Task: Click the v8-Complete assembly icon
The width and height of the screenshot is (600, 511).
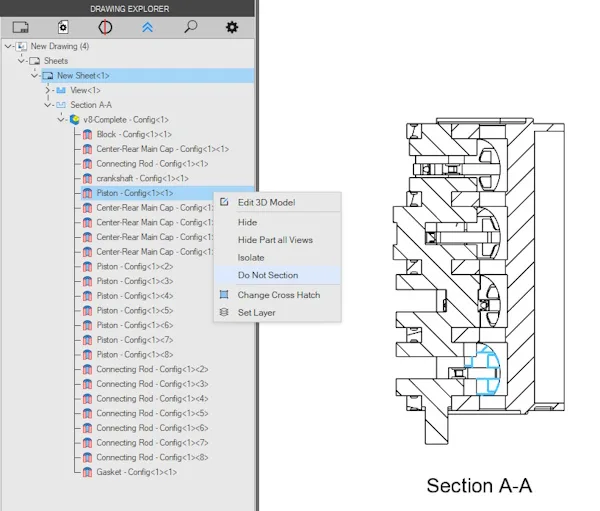Action: pyautogui.click(x=75, y=120)
